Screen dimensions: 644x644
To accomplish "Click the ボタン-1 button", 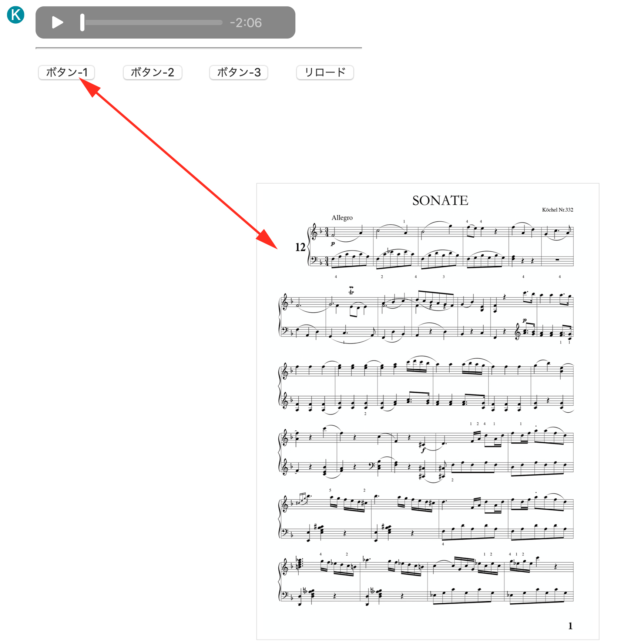I will click(x=67, y=72).
